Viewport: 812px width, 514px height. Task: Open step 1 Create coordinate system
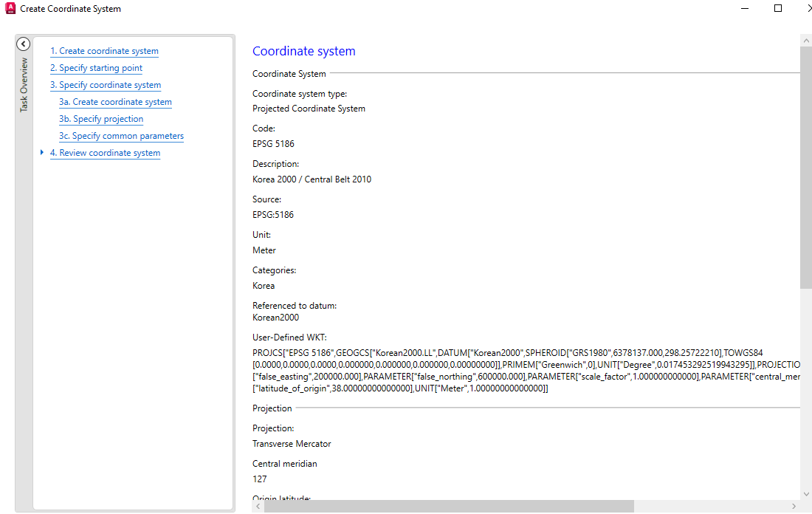click(x=104, y=51)
